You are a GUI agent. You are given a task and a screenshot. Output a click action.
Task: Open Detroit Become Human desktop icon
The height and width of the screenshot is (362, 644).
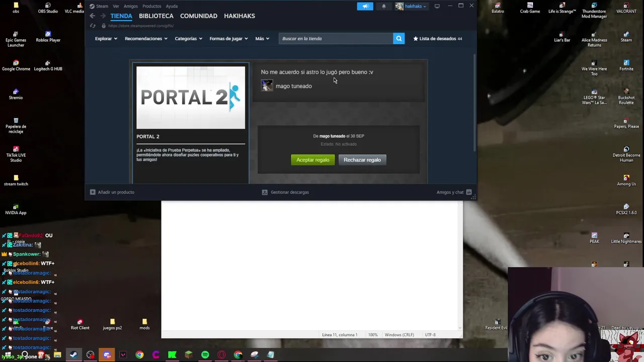click(626, 154)
